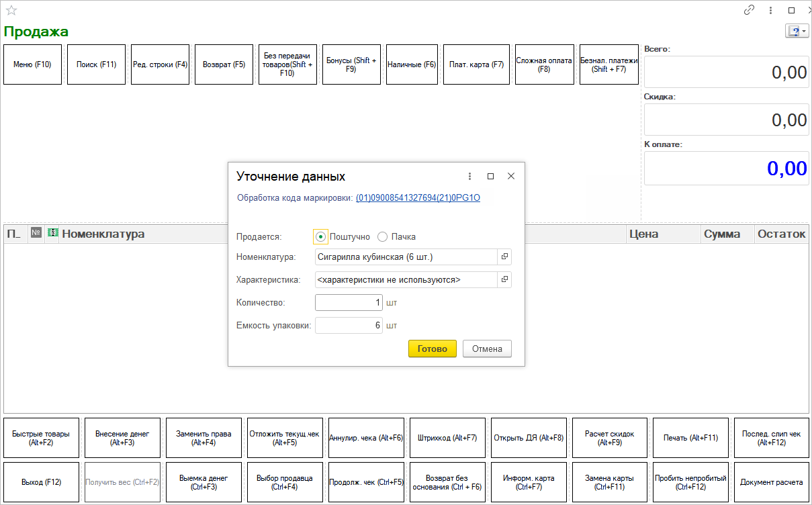Click the № column header icon
Image resolution: width=812 pixels, height=505 pixels.
point(36,233)
